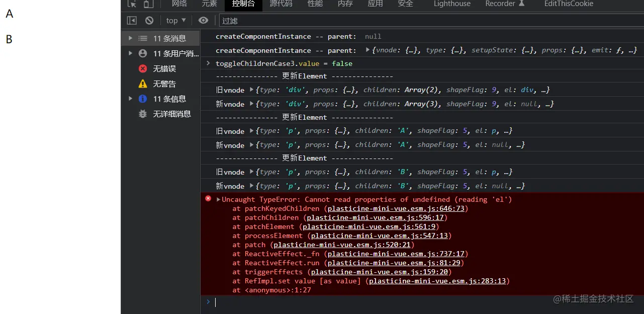Viewport: 644px width, 314px height.
Task: Click the list icon for 11 条消息
Action: (143, 38)
